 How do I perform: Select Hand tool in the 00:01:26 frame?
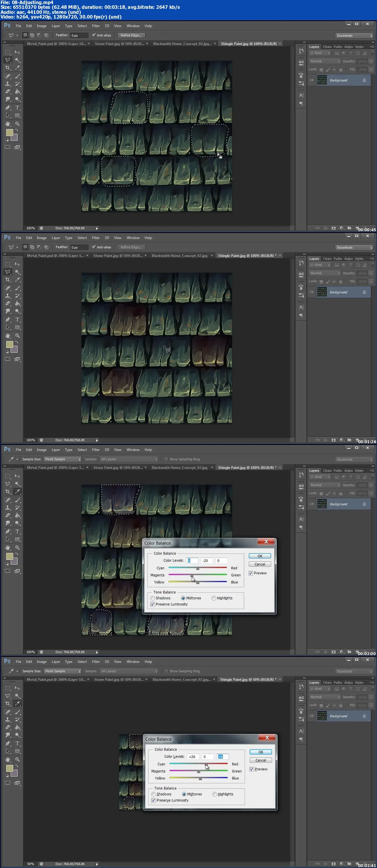tap(7, 336)
